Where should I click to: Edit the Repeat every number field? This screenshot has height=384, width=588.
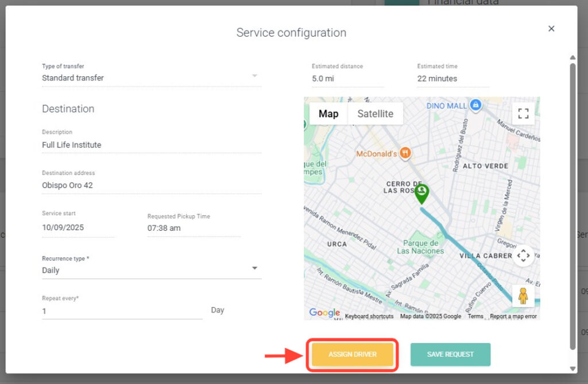point(122,311)
